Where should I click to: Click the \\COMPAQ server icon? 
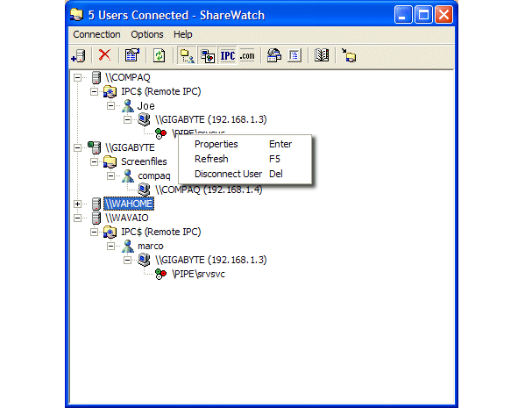click(96, 77)
